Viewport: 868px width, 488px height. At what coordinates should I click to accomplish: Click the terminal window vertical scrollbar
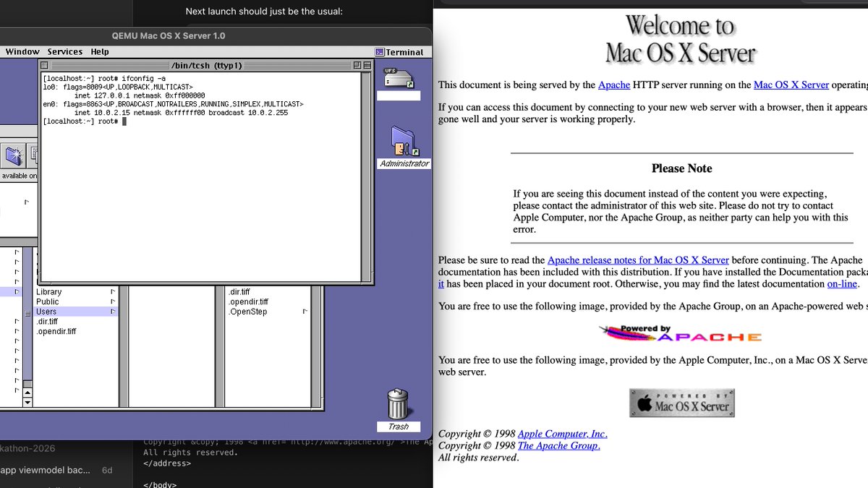[367, 176]
